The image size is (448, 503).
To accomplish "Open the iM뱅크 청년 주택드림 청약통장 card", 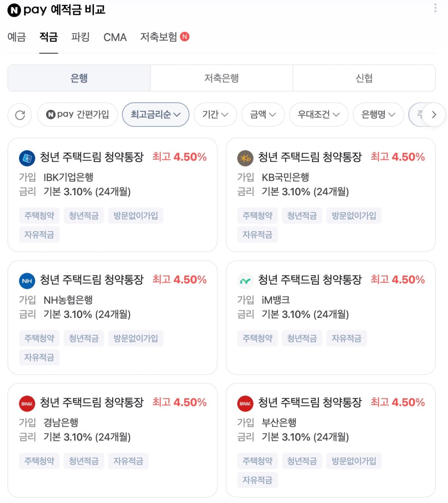I will (330, 317).
